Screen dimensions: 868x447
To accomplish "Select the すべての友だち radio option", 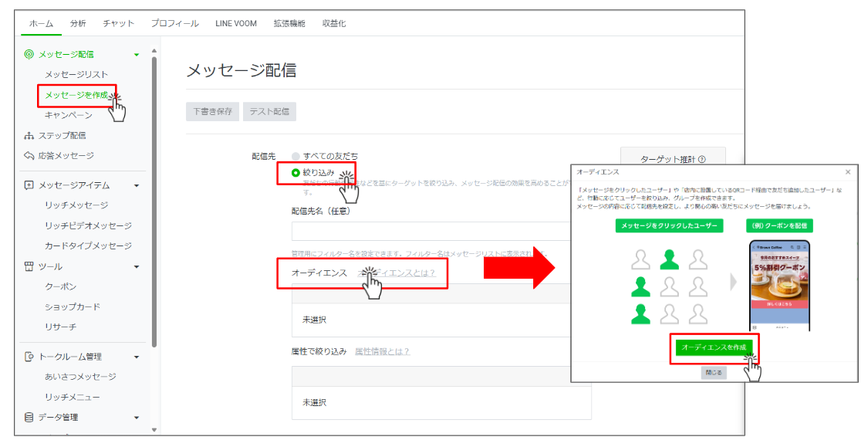I will pos(296,157).
